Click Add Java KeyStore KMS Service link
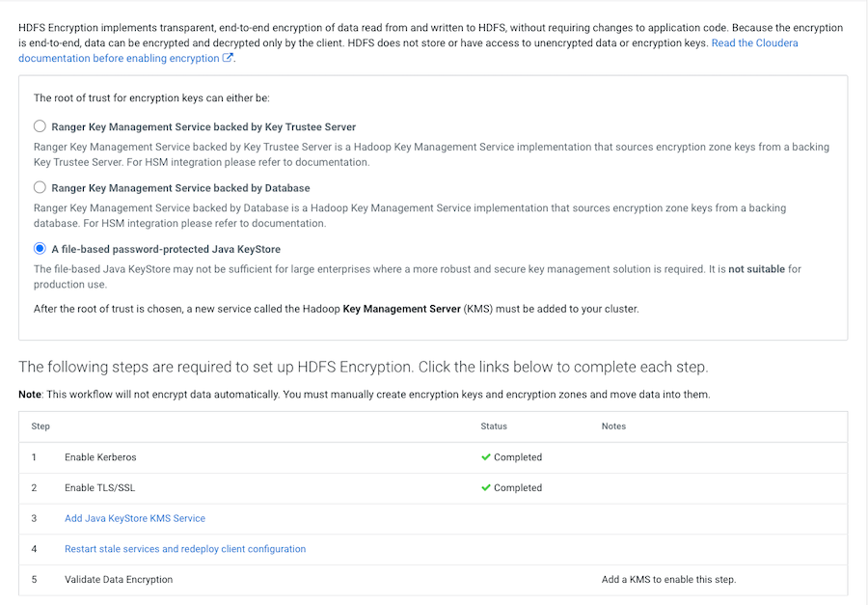The height and width of the screenshot is (605, 868). tap(135, 518)
